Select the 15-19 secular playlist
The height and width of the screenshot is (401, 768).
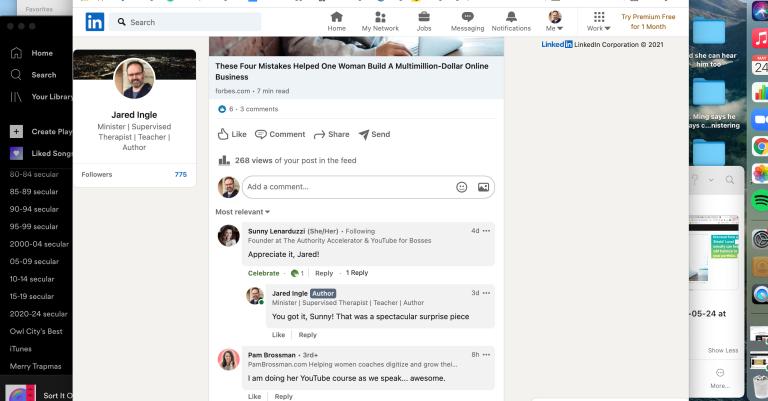(x=32, y=296)
